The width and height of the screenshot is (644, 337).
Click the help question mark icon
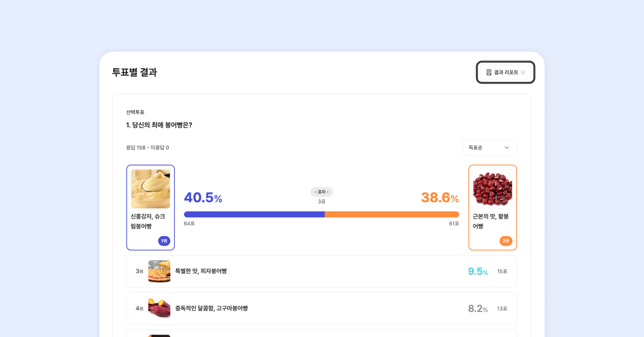click(523, 72)
